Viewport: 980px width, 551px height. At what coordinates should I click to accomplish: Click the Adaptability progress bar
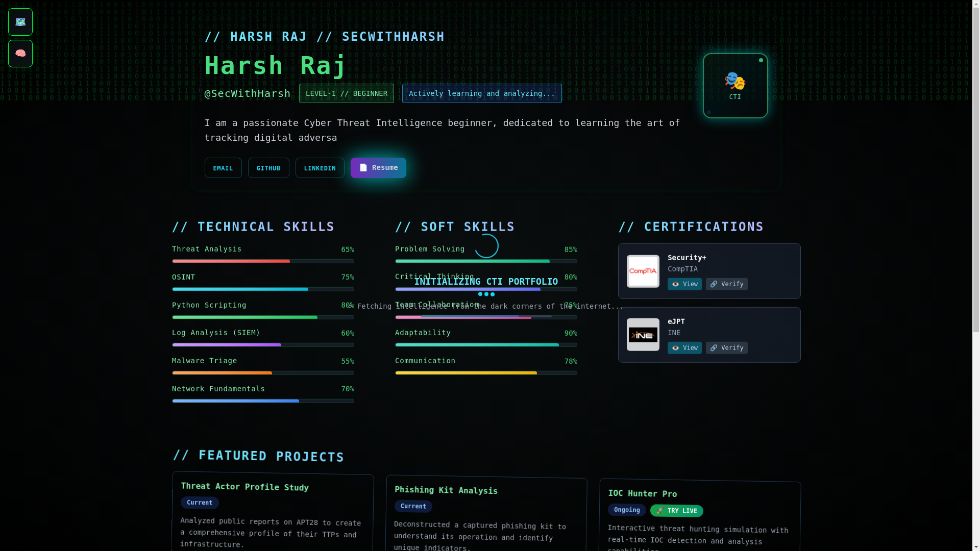point(486,345)
